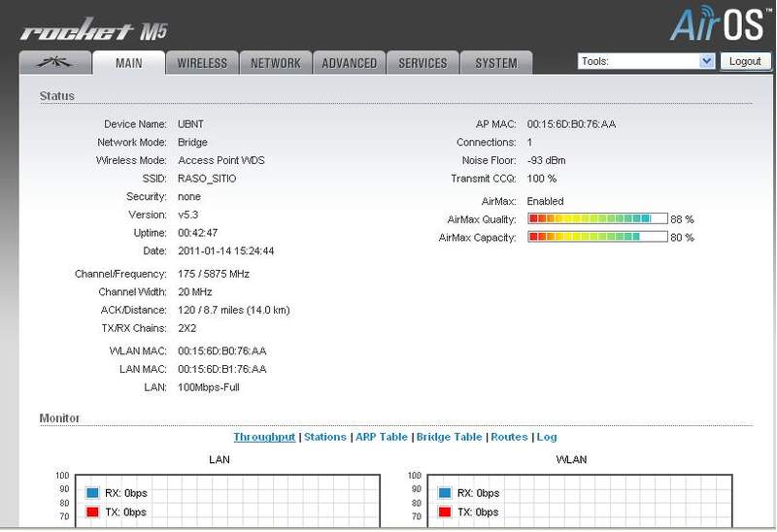Click the blue RX legend icon in LAN graph

pyautogui.click(x=92, y=493)
